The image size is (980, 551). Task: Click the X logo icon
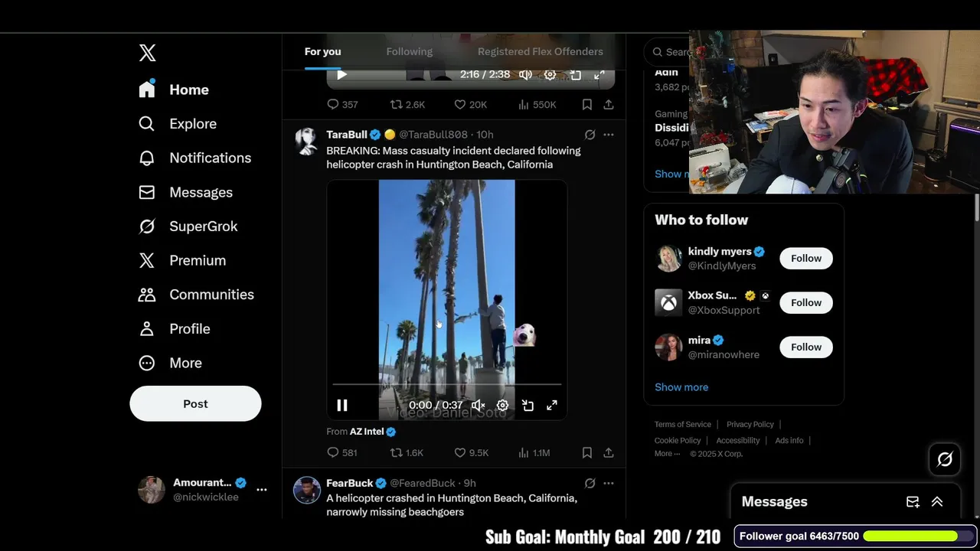click(x=147, y=53)
